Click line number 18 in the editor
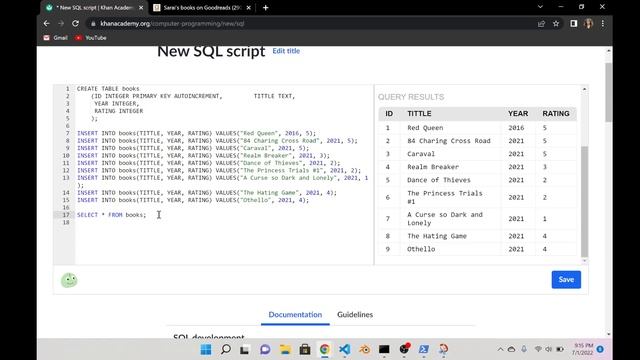 coord(66,222)
